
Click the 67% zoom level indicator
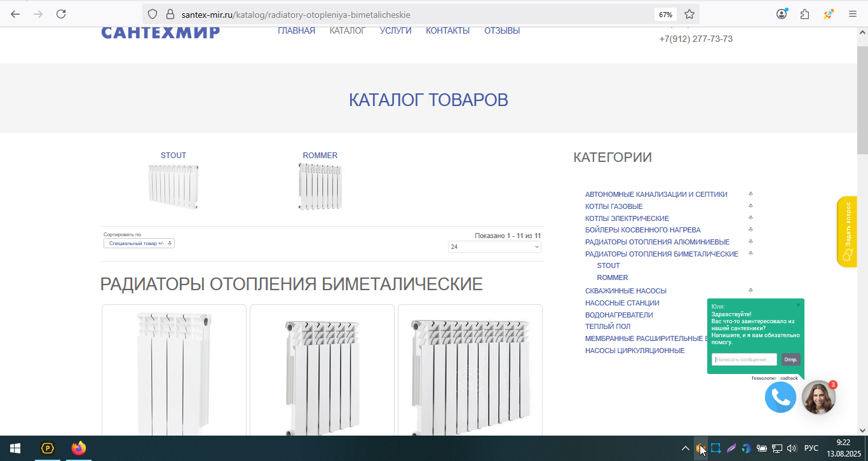coord(665,14)
